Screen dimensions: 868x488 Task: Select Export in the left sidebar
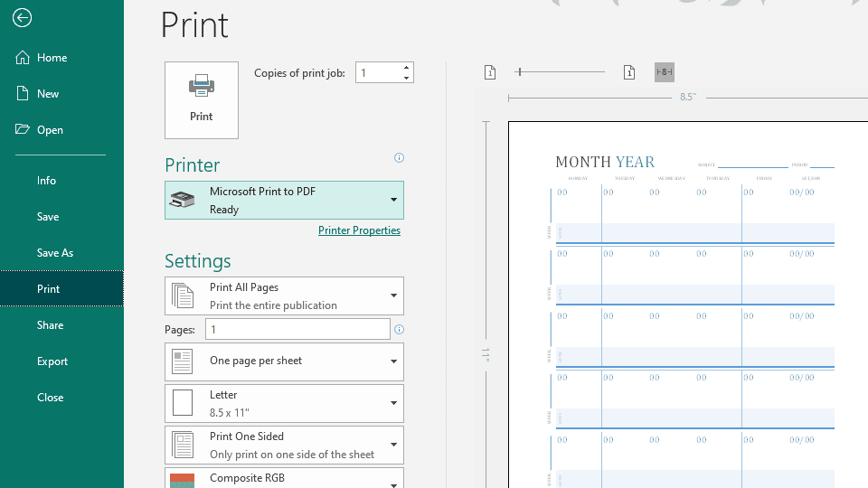pyautogui.click(x=52, y=361)
